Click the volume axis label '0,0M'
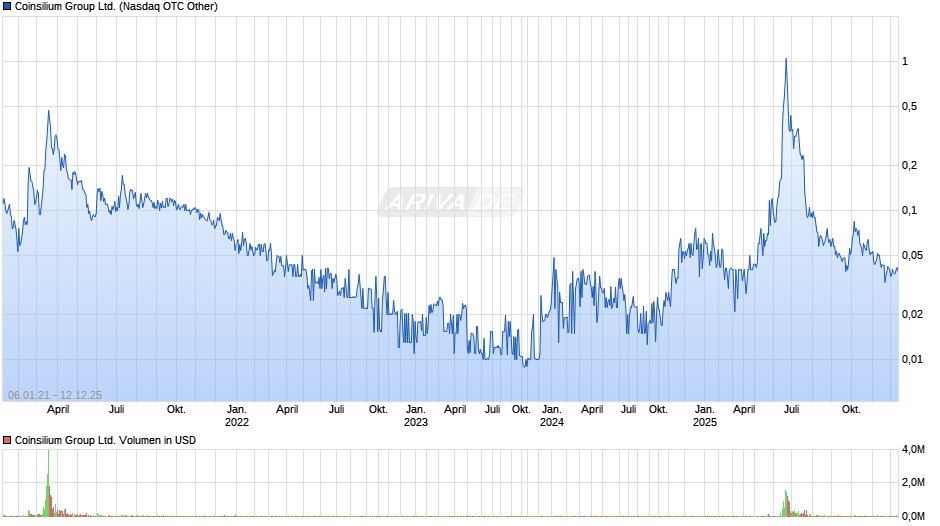Screen dimensions: 940x526 [x=913, y=516]
